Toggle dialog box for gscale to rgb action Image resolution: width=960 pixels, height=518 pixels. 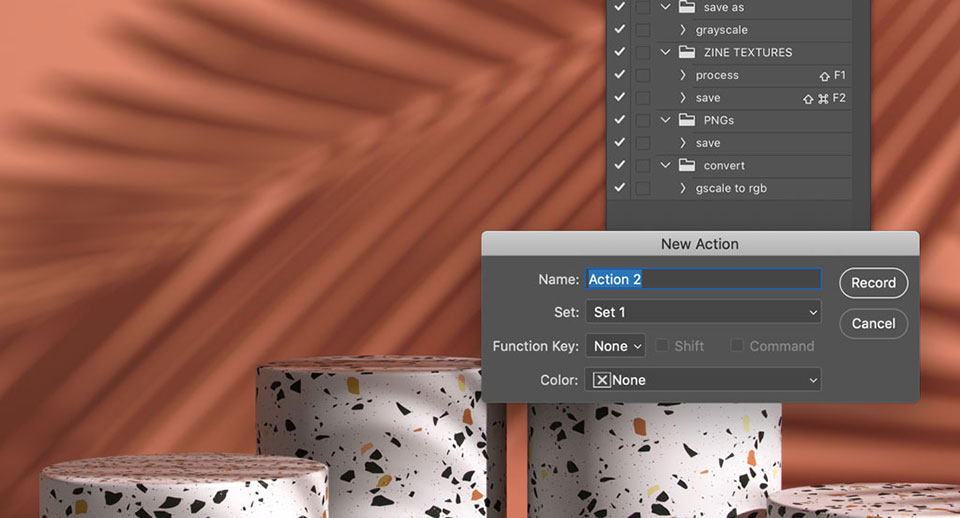click(x=642, y=188)
